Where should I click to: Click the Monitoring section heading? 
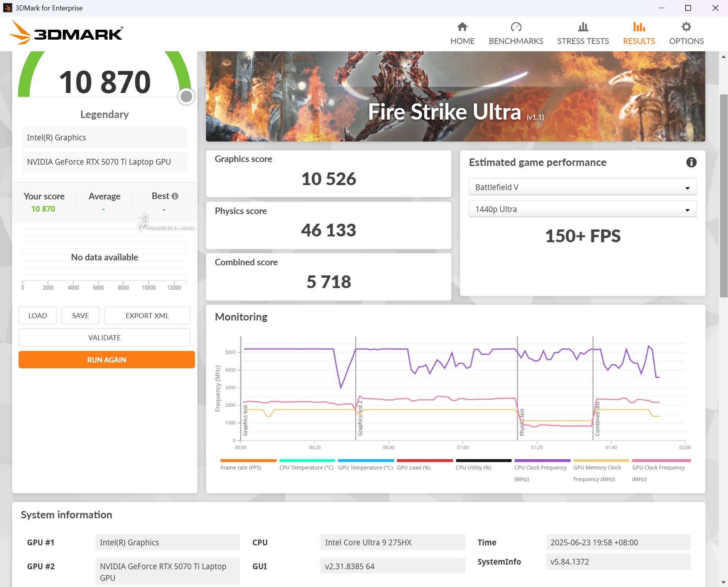pos(241,317)
